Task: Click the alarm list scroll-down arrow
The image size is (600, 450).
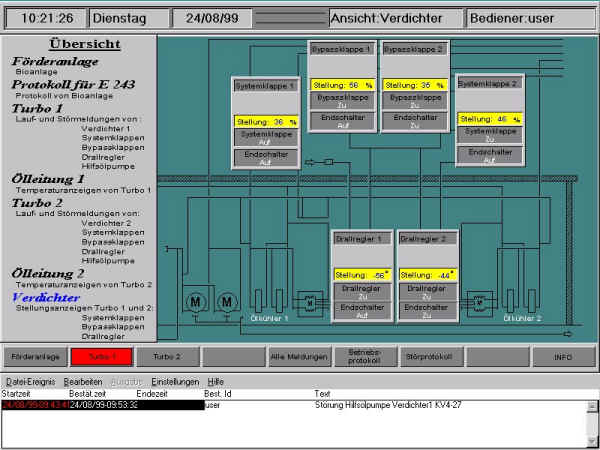Action: (x=592, y=443)
